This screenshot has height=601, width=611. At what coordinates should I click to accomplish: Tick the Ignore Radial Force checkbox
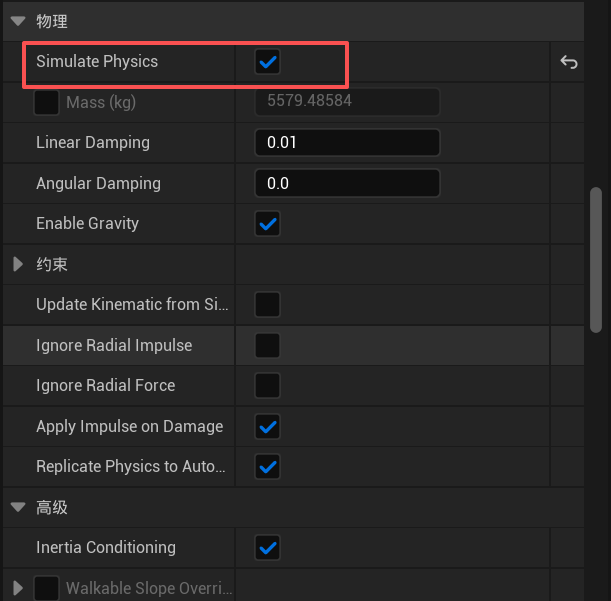267,385
